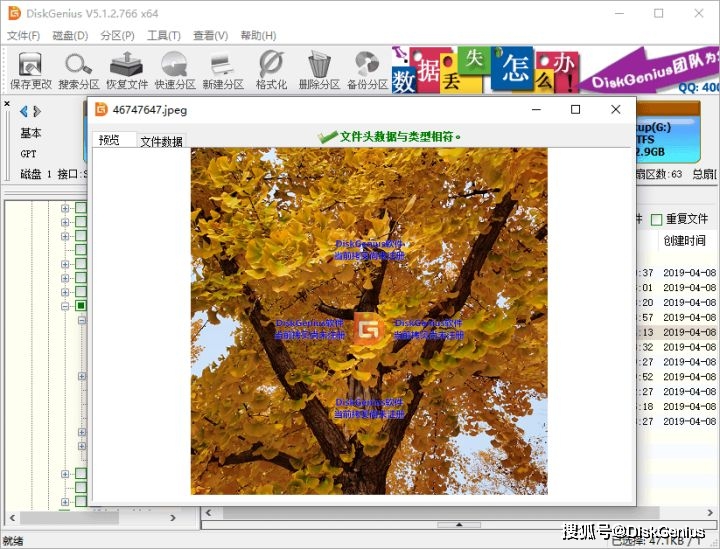Launch Recover Files (恢复文件) tool
720x549 pixels.
pyautogui.click(x=127, y=69)
